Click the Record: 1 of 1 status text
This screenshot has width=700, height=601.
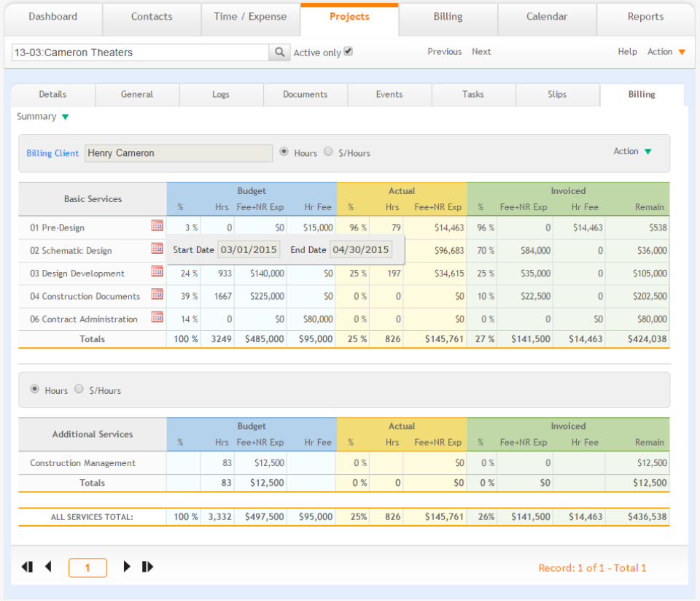(x=592, y=568)
